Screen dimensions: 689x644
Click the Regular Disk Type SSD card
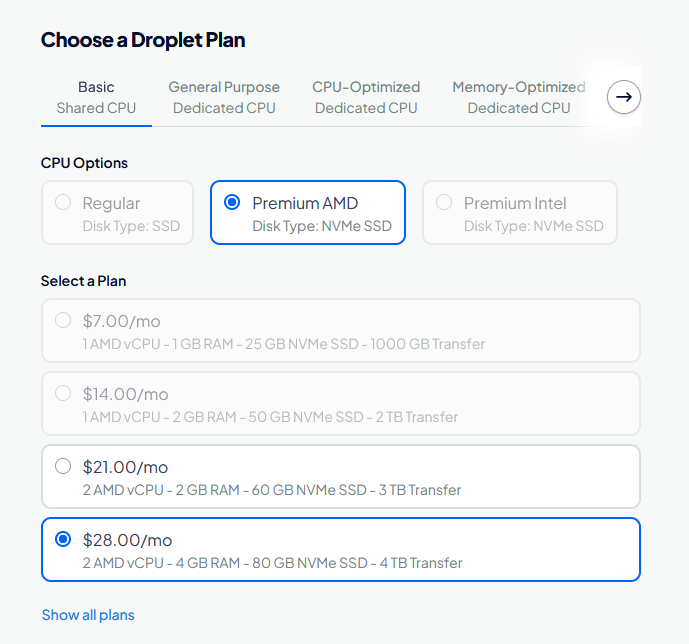pyautogui.click(x=117, y=213)
